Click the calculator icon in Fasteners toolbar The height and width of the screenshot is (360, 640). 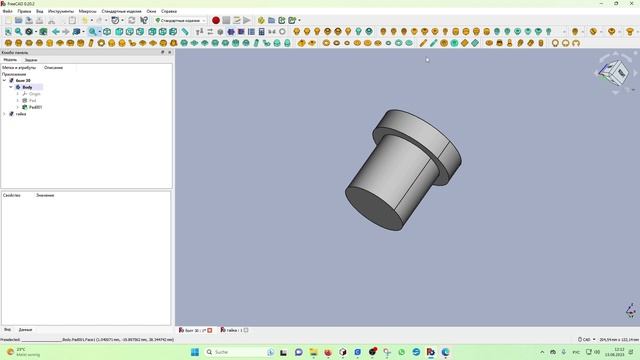[262, 31]
